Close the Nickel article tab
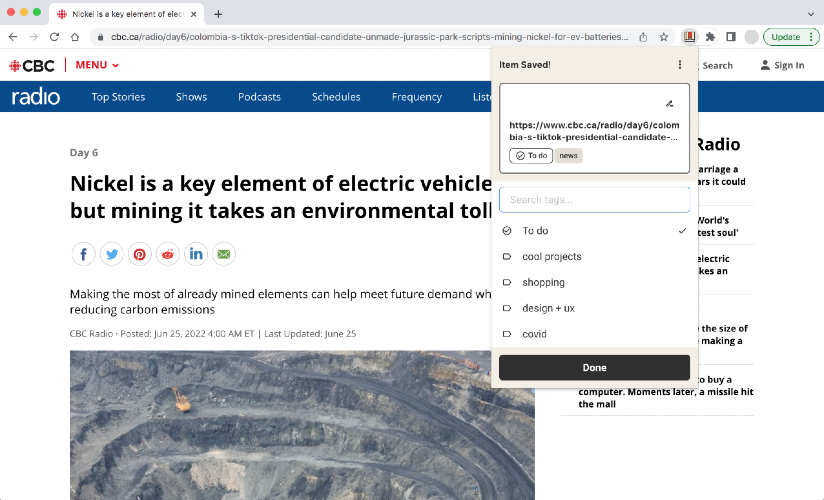824x500 pixels. [x=193, y=14]
